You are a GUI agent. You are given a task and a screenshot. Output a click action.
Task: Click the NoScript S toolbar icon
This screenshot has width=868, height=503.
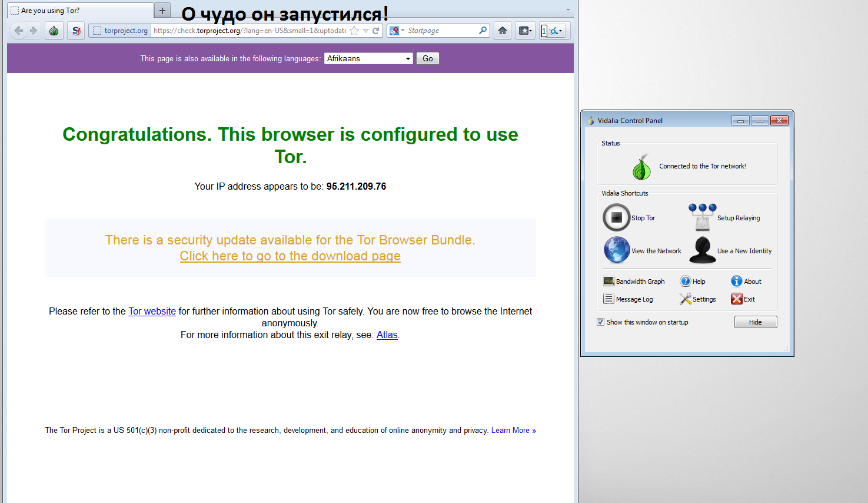(76, 31)
